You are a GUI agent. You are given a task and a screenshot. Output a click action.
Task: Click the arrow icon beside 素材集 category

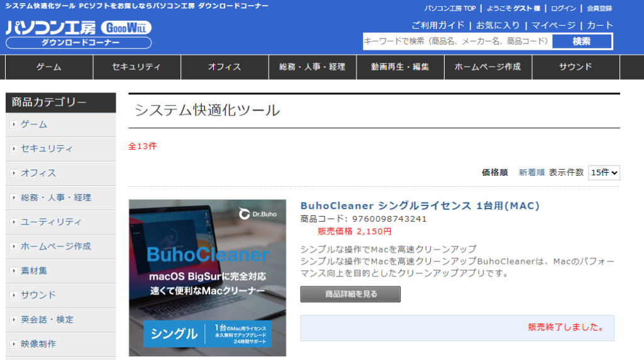coord(14,271)
